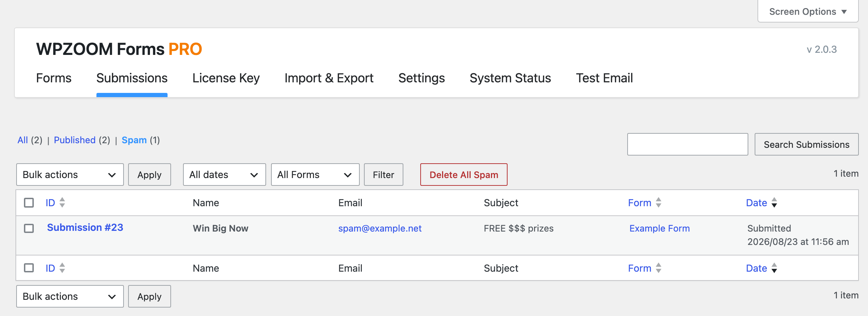Click the bottom Apply button
This screenshot has height=316, width=868.
coord(149,296)
